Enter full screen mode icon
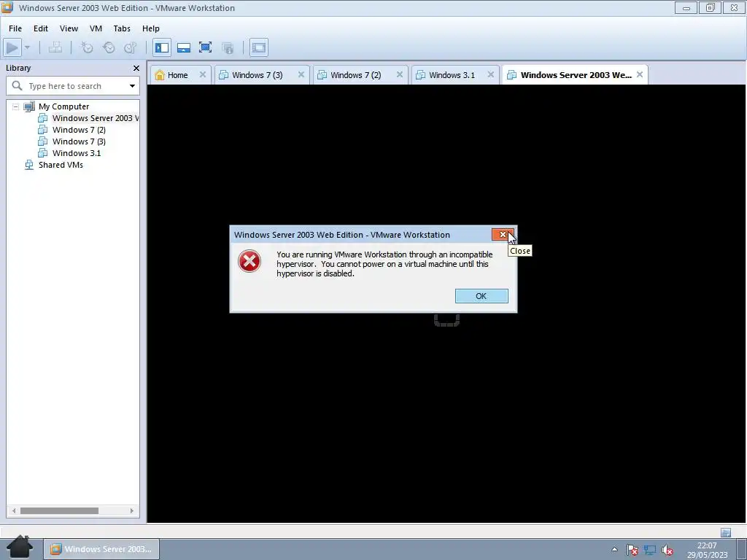Viewport: 747px width, 560px height. (x=205, y=47)
